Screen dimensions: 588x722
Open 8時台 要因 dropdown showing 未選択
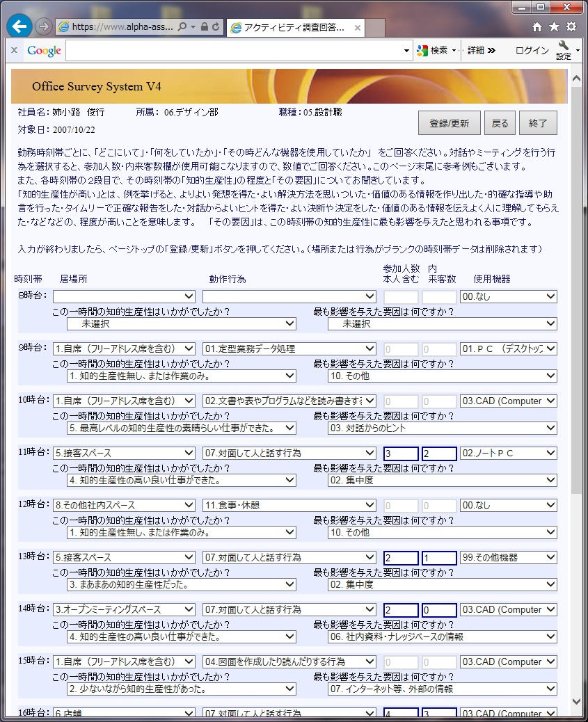pos(443,323)
